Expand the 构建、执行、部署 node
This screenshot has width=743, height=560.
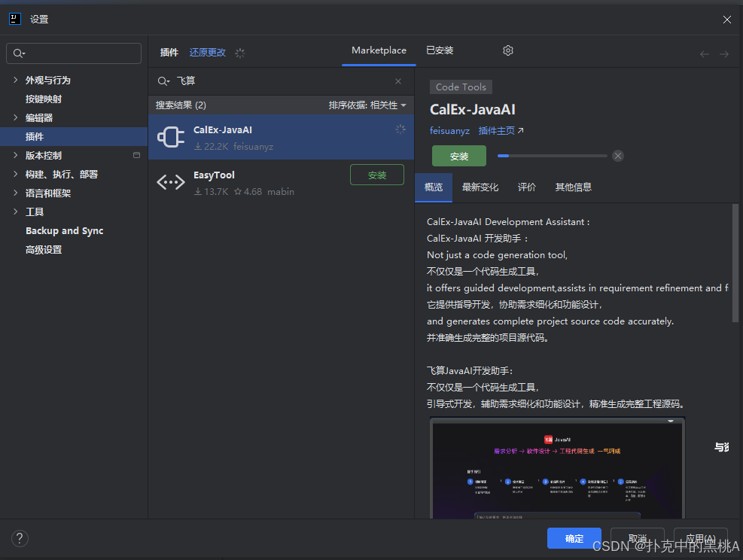16,174
